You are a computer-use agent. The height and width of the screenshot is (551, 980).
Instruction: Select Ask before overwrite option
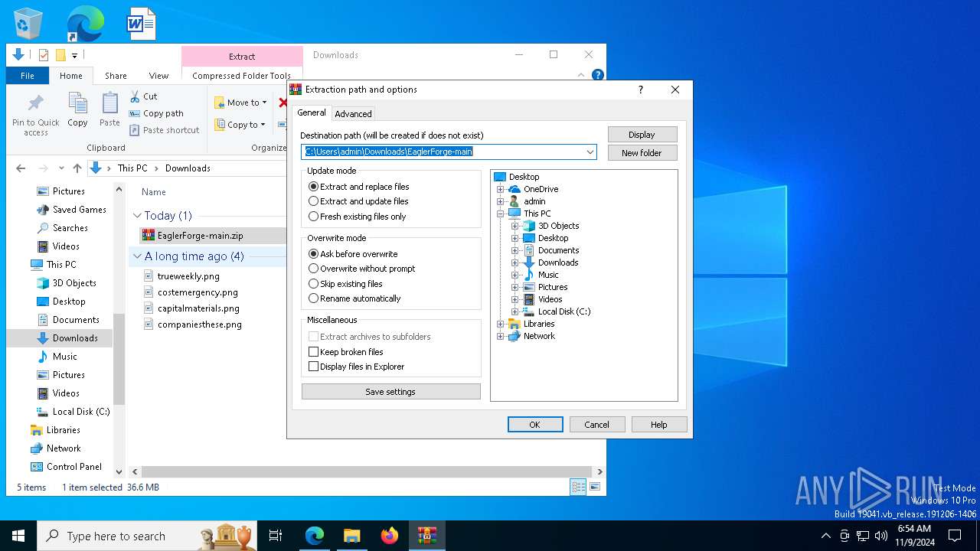point(353,254)
